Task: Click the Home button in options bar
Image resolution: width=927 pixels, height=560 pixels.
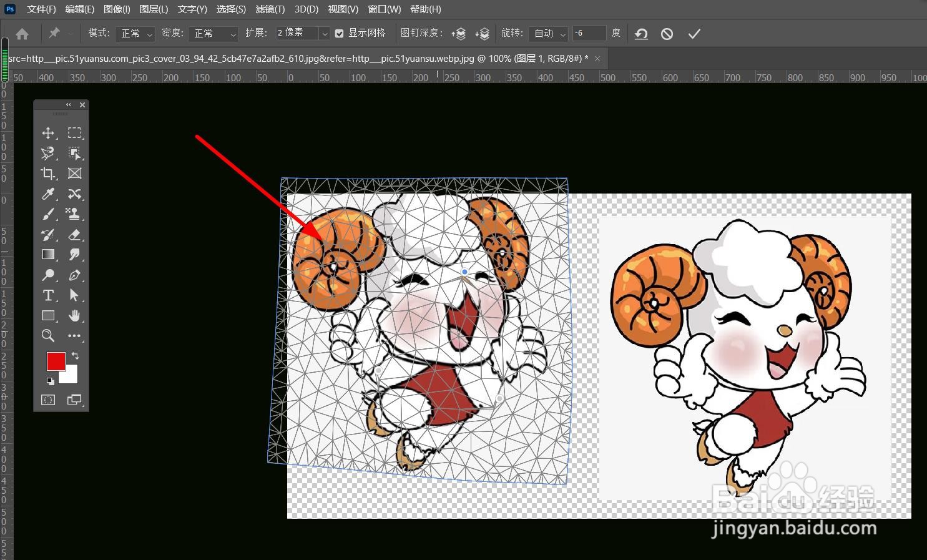Action: [22, 34]
